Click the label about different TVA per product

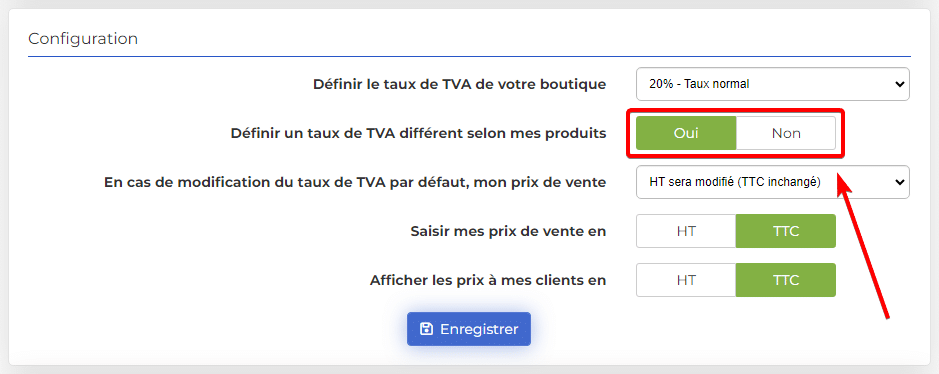(418, 133)
